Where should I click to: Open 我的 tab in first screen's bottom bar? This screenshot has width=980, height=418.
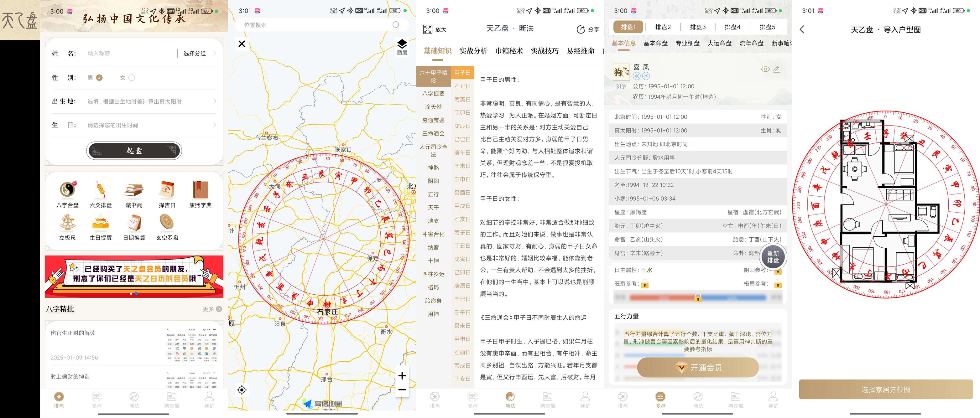209,400
